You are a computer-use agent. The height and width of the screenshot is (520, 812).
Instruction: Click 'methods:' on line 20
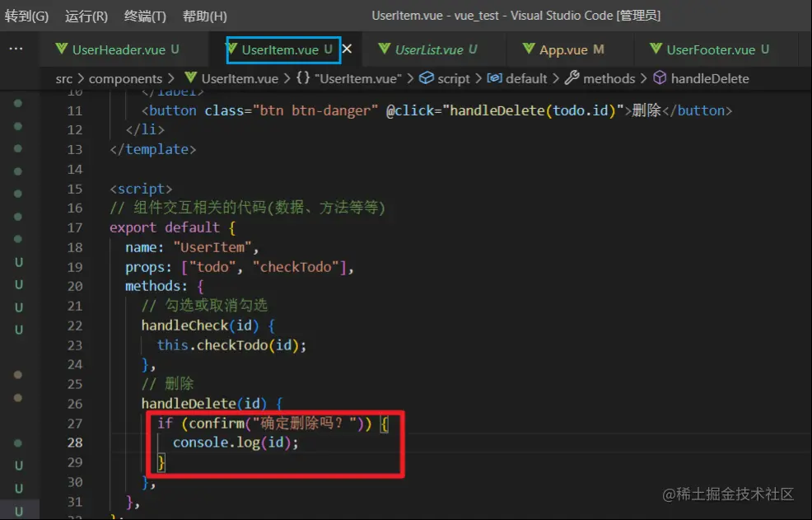point(156,286)
